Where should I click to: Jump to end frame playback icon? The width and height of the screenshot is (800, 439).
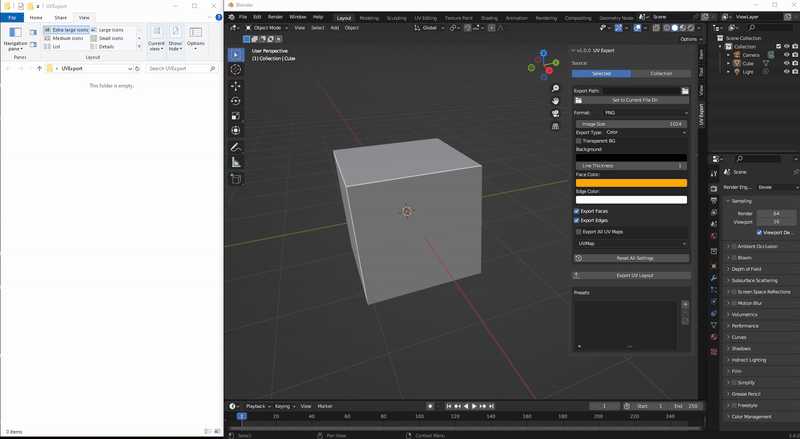point(491,406)
